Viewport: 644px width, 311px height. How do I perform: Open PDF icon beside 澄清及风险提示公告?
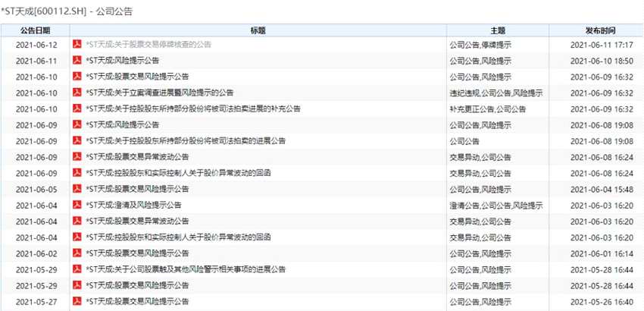click(x=77, y=205)
